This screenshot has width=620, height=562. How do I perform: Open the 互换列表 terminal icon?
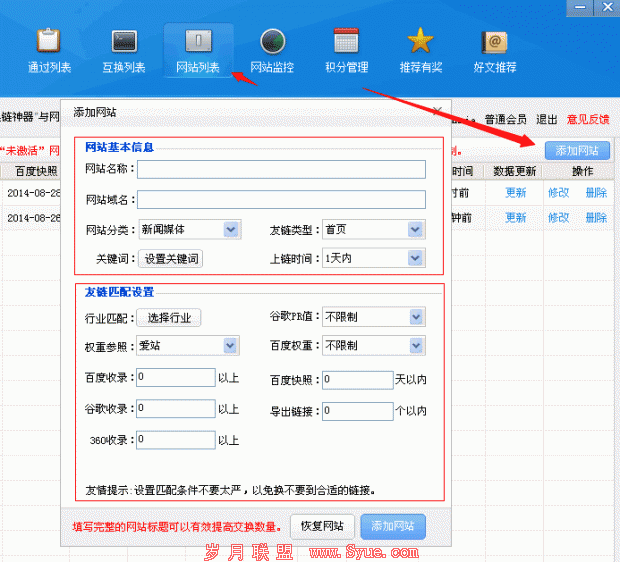pos(124,41)
